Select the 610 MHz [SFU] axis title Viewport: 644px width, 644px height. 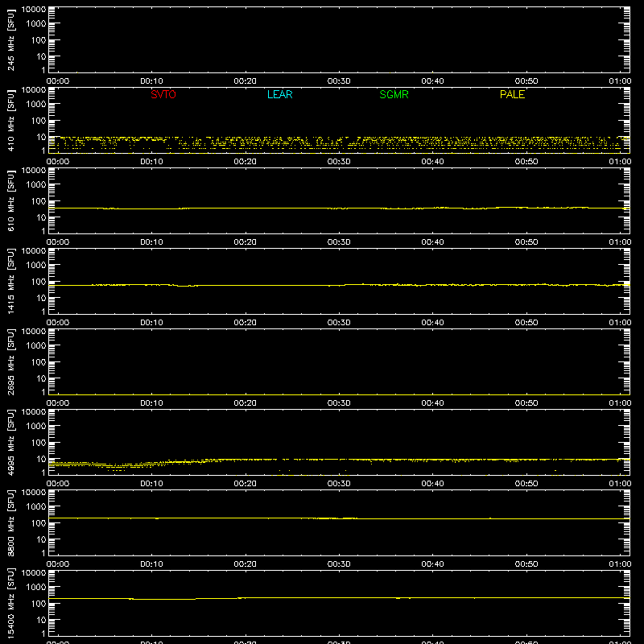click(x=10, y=201)
